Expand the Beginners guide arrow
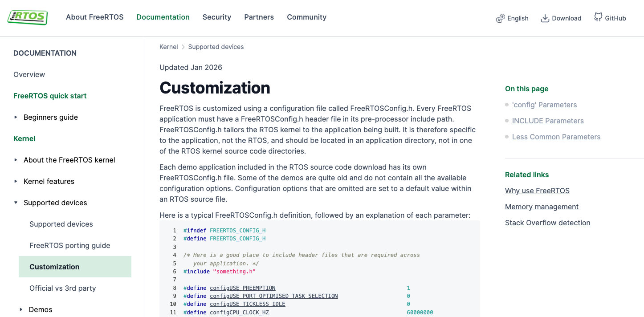 point(16,117)
